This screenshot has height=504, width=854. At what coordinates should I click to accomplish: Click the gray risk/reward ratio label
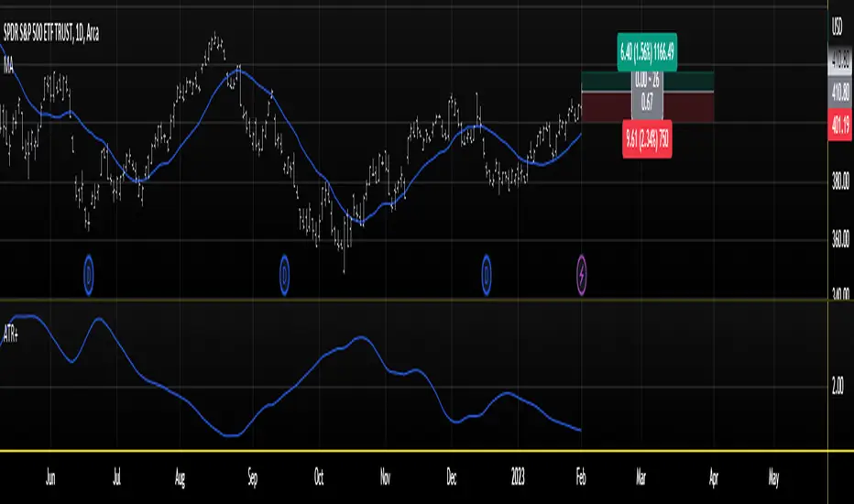tap(648, 97)
